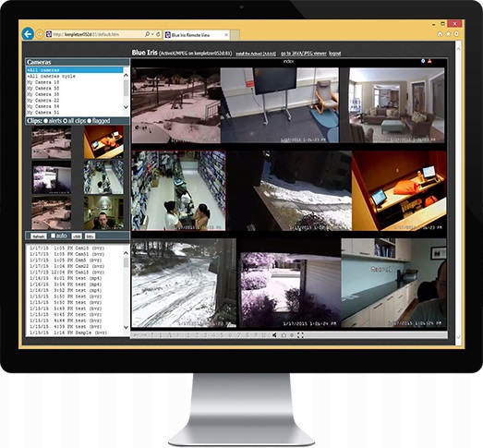Click the install the ActiveX link
The image size is (483, 448).
[256, 54]
